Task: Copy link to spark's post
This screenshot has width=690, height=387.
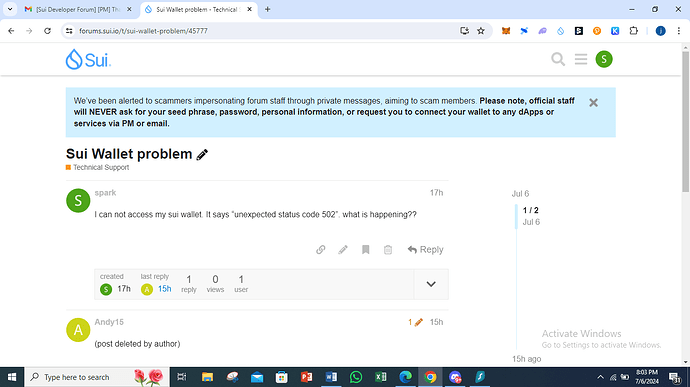Action: click(x=320, y=250)
